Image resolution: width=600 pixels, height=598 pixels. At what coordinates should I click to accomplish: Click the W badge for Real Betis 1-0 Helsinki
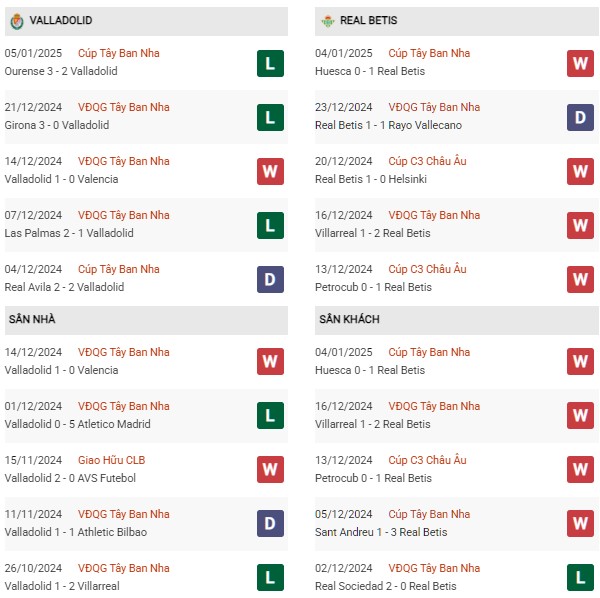pos(580,171)
